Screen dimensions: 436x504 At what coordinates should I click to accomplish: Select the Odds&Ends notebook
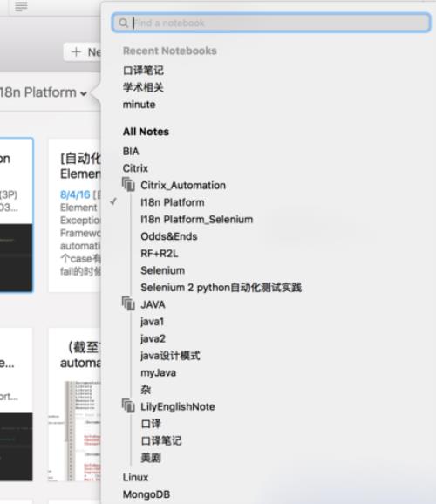tap(169, 236)
